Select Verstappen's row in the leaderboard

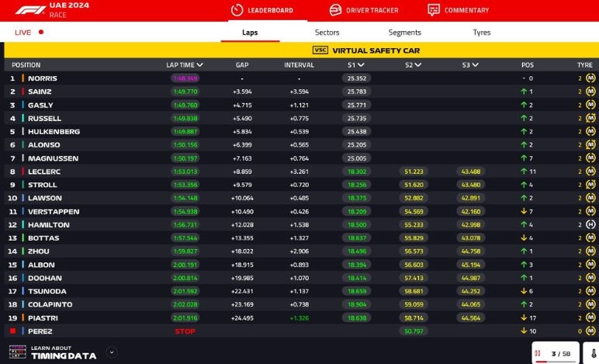[54, 212]
